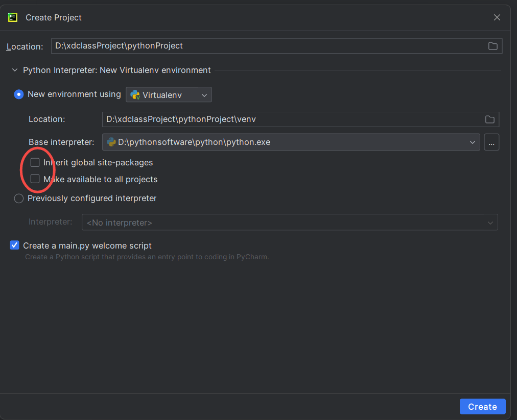Viewport: 517px width, 420px height.
Task: Click the welcome script description text
Action: coord(147,257)
